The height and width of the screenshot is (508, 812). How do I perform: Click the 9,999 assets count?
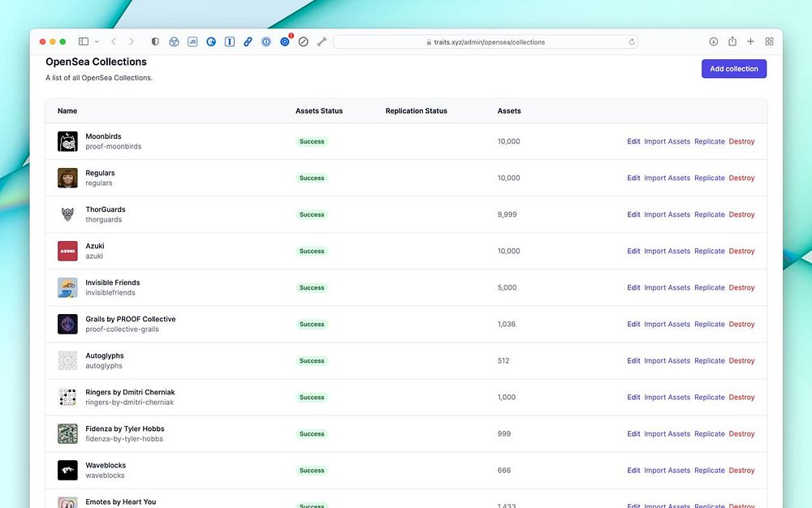(507, 214)
